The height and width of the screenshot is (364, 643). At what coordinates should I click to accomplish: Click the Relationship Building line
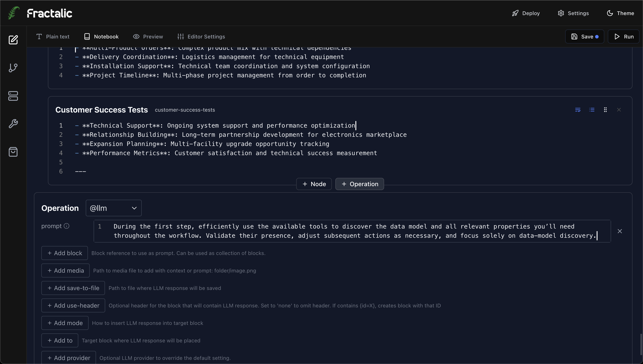click(x=241, y=135)
